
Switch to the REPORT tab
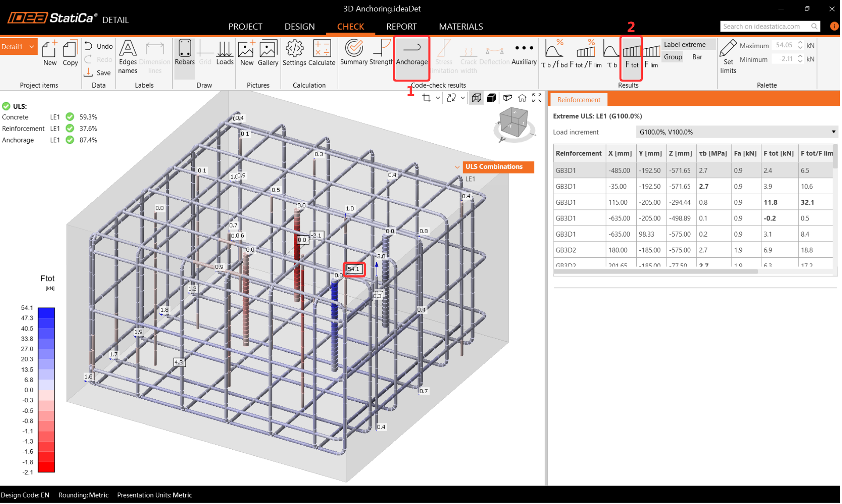click(x=401, y=27)
